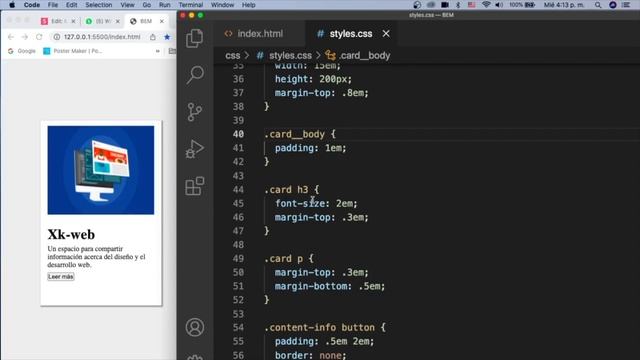
Task: Click the Wi-Fi icon in menu bar
Action: pyautogui.click(x=486, y=5)
